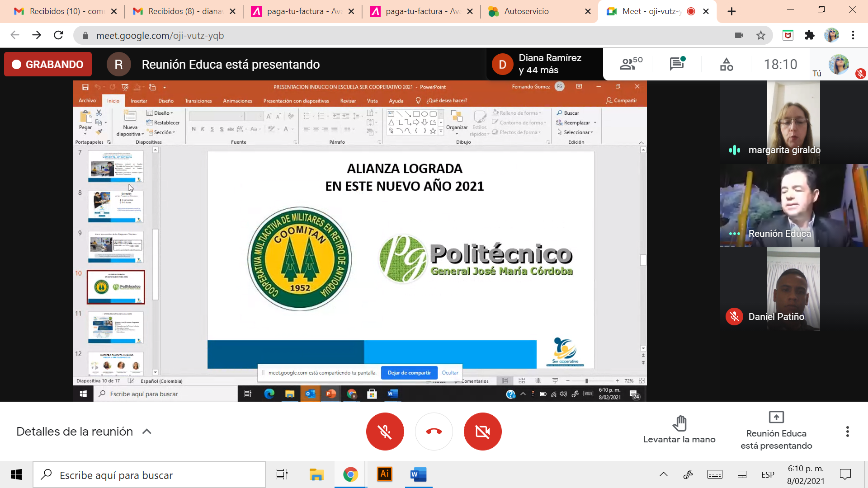Viewport: 868px width, 488px height.
Task: Click the Pegar paste icon
Action: tap(85, 117)
